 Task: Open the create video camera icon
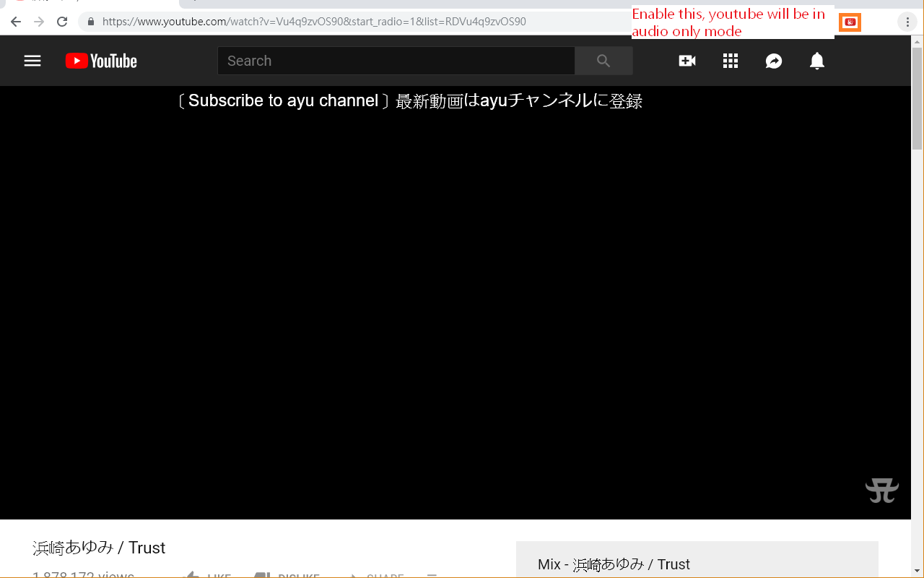[687, 61]
